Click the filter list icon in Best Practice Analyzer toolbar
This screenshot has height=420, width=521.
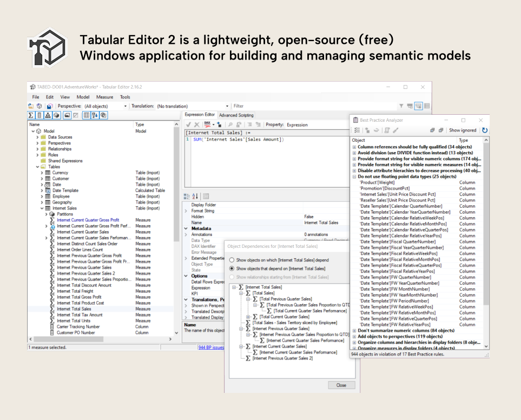(x=357, y=130)
